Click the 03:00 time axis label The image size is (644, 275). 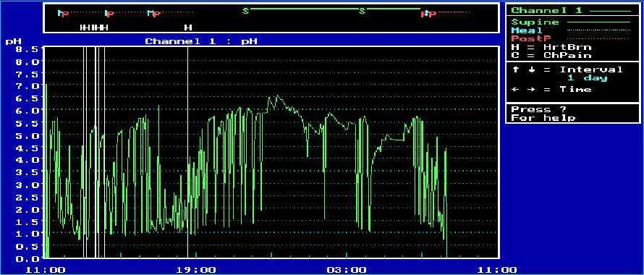click(347, 270)
